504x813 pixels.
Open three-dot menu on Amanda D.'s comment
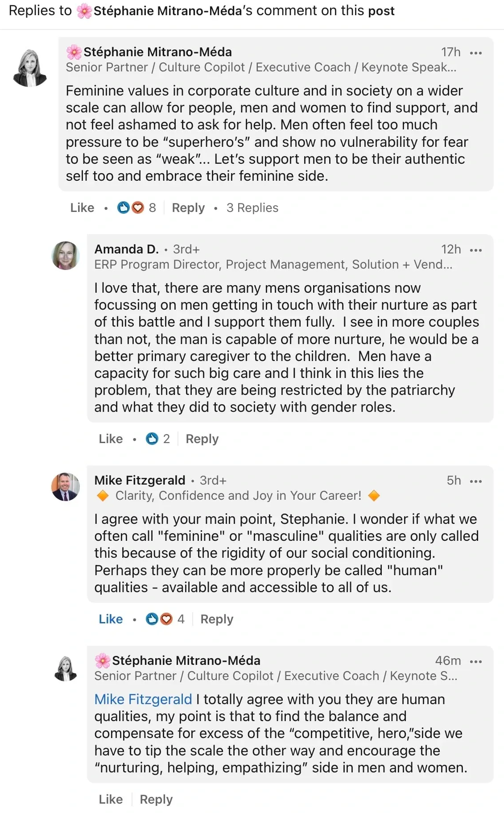click(x=476, y=250)
